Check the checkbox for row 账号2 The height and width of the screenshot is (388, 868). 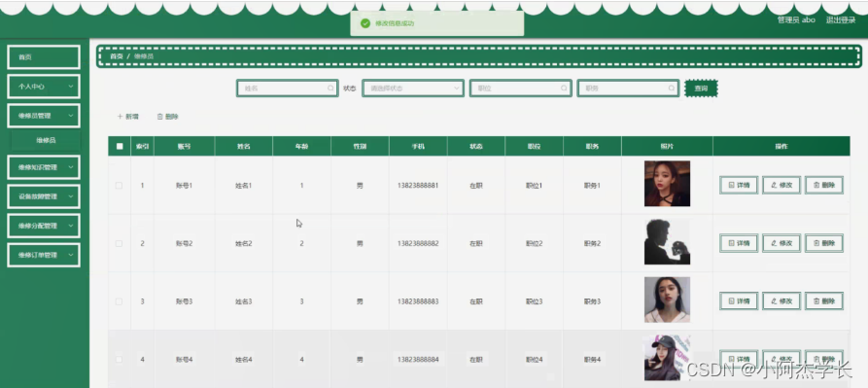click(119, 243)
